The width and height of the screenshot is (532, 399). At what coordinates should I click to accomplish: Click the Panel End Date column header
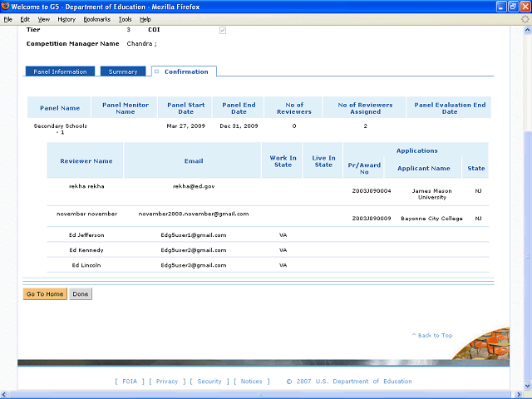click(239, 108)
